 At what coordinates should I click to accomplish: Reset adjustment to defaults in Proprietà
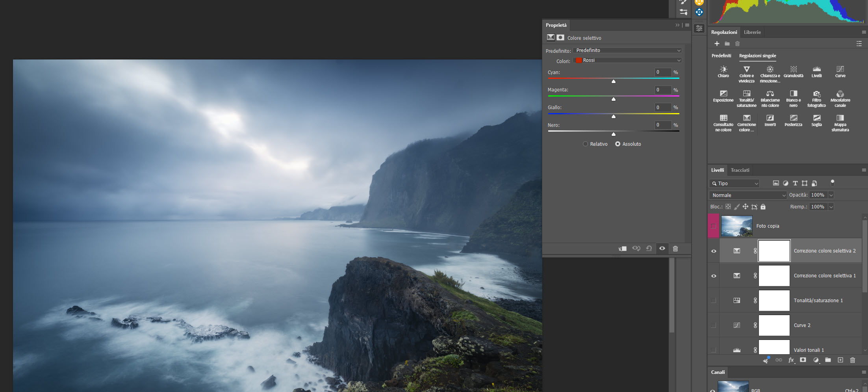[649, 249]
